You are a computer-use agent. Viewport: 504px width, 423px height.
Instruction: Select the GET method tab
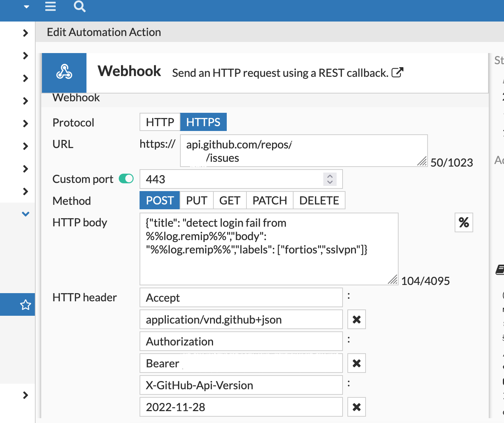coord(229,200)
